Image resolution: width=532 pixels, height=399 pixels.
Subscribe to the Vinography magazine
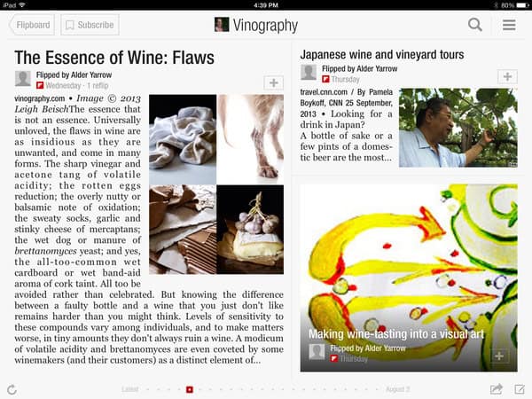tap(90, 25)
